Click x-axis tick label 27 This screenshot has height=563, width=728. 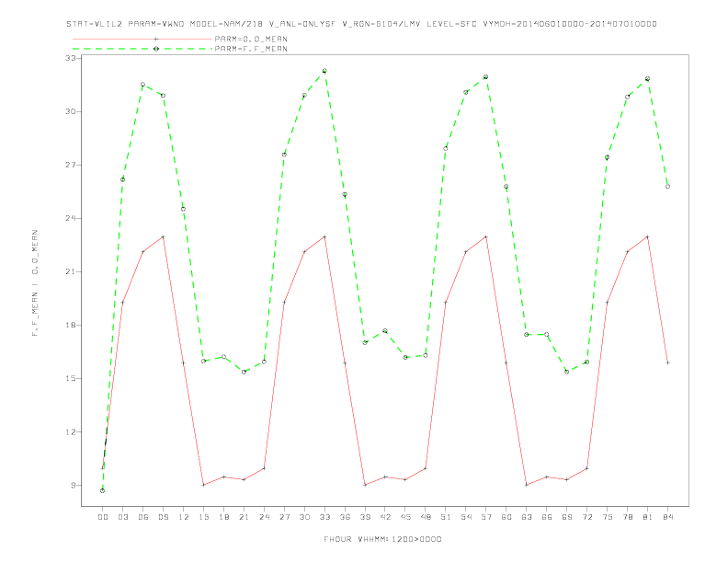[x=284, y=517]
